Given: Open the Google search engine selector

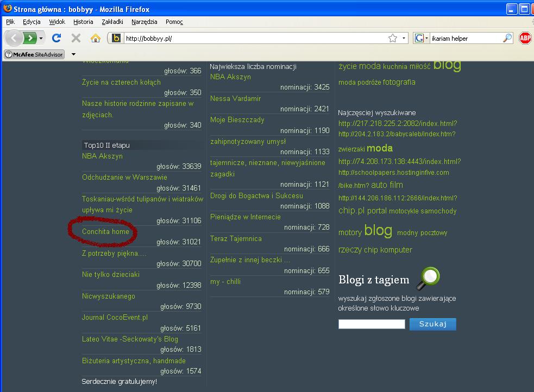Looking at the screenshot, I should (421, 38).
